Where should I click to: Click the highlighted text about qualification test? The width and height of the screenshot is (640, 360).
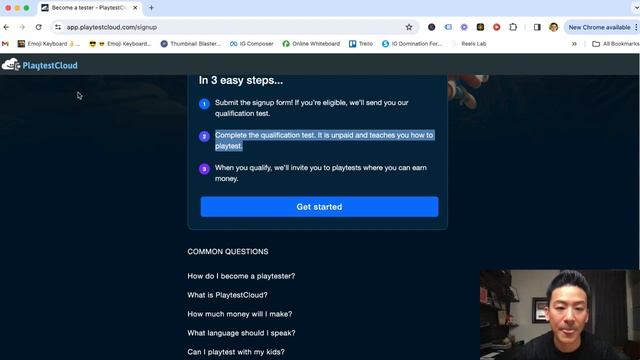click(x=324, y=140)
